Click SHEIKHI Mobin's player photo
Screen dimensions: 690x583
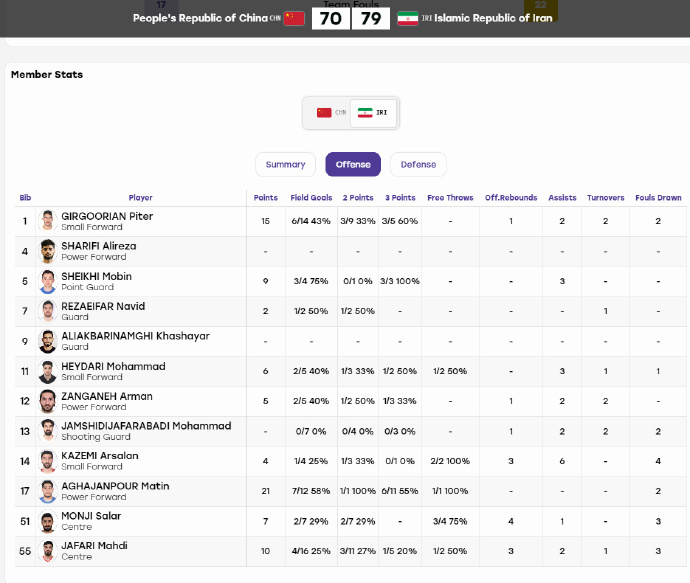point(48,281)
